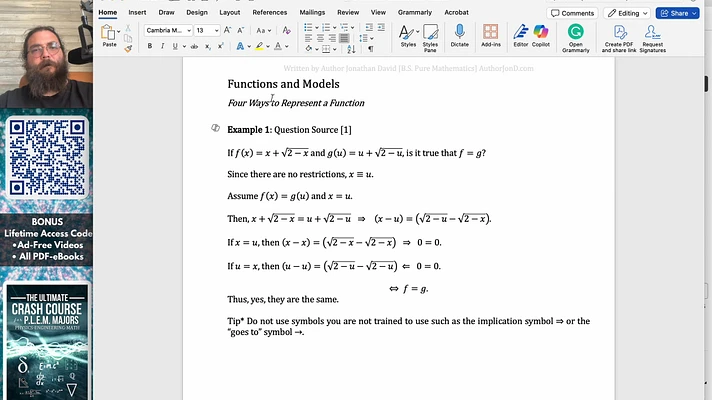
Task: Click the Paste clipboard icon
Action: [108, 33]
